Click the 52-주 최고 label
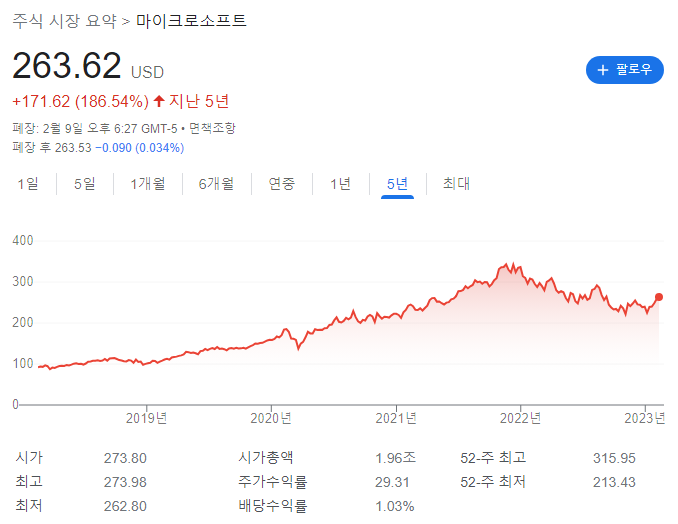Image resolution: width=678 pixels, height=524 pixels. click(x=493, y=457)
